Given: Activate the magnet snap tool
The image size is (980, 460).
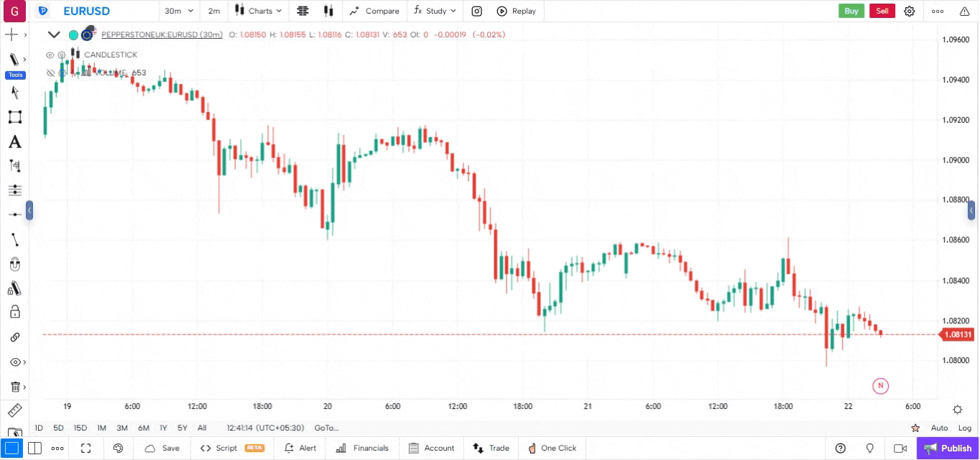Looking at the screenshot, I should 14,264.
